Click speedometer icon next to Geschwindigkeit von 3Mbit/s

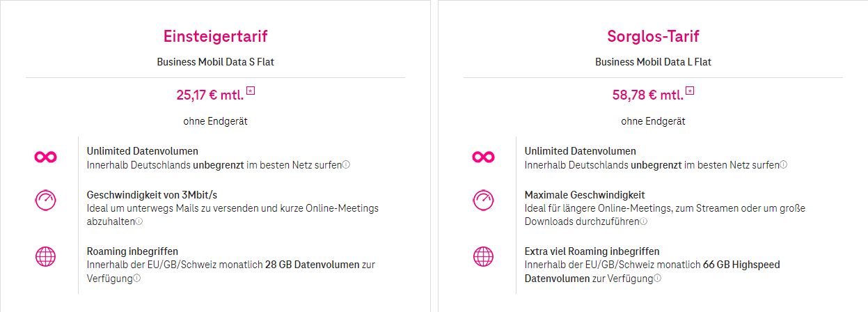pos(45,201)
